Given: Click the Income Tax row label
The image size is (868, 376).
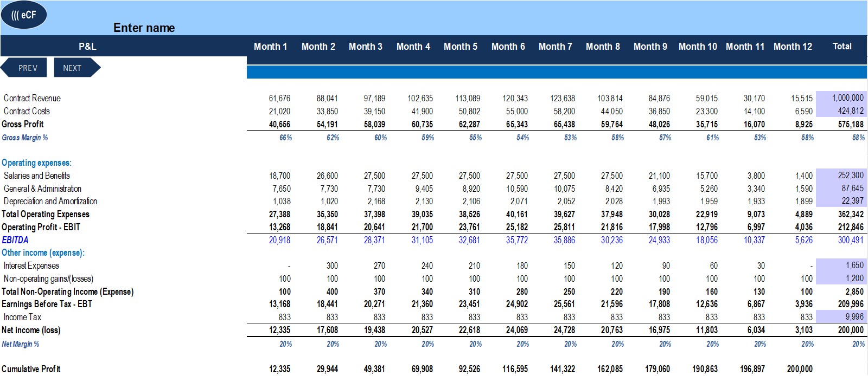Looking at the screenshot, I should coord(22,317).
